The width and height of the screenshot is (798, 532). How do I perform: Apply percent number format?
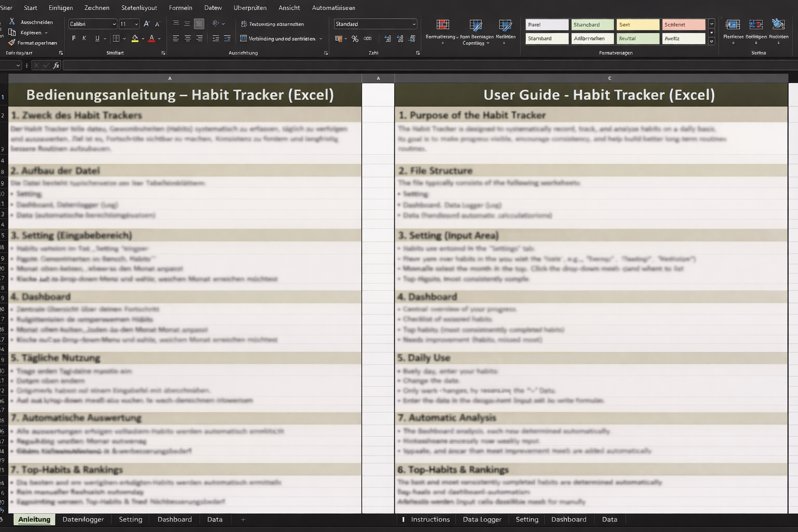pyautogui.click(x=355, y=39)
